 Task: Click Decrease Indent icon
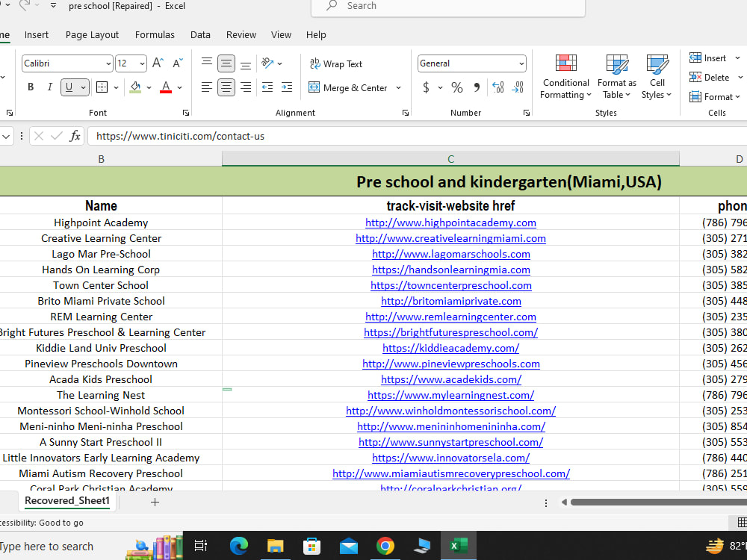267,87
